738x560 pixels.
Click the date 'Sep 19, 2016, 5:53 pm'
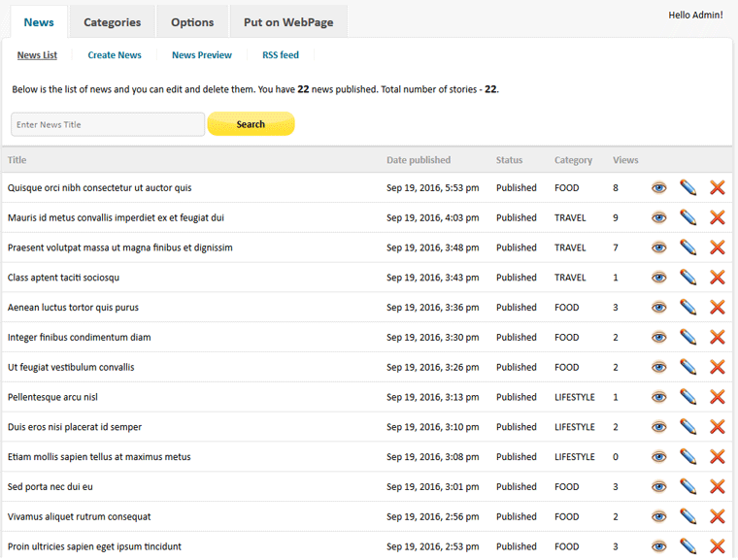pos(432,187)
